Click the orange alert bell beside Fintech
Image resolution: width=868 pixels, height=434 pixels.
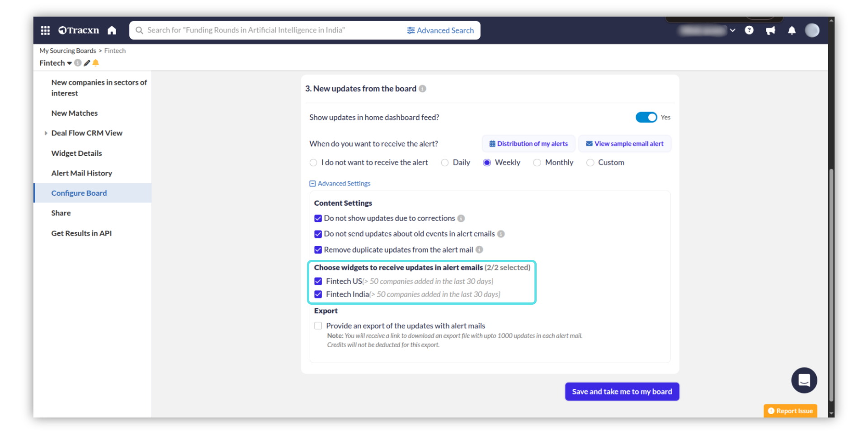[x=96, y=63]
